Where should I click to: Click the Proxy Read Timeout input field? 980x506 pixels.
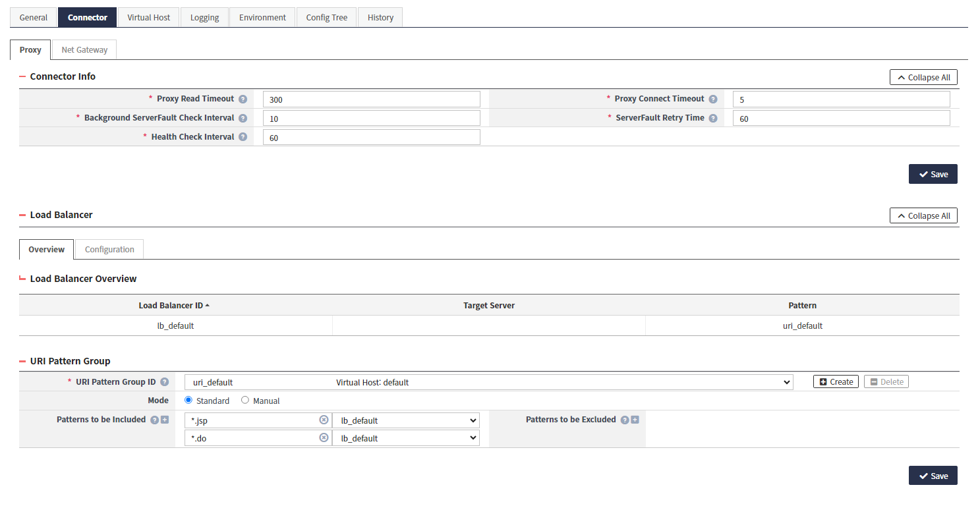(371, 98)
